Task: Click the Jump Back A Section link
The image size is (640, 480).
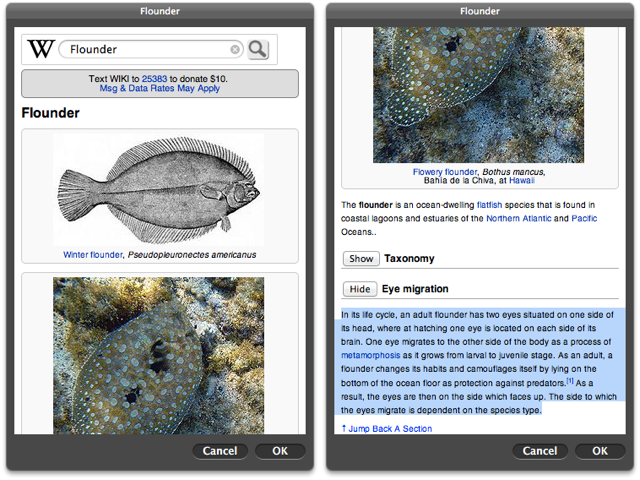Action: [x=387, y=429]
